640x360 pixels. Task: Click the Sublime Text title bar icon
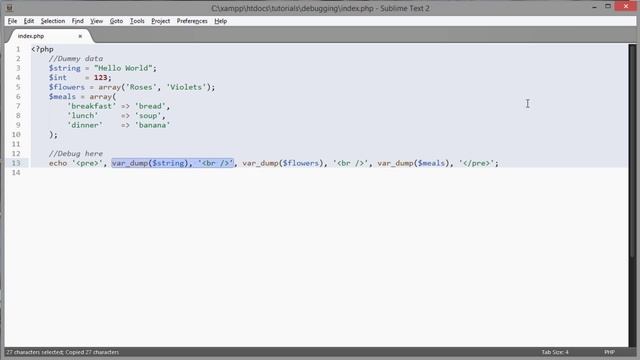(x=9, y=8)
